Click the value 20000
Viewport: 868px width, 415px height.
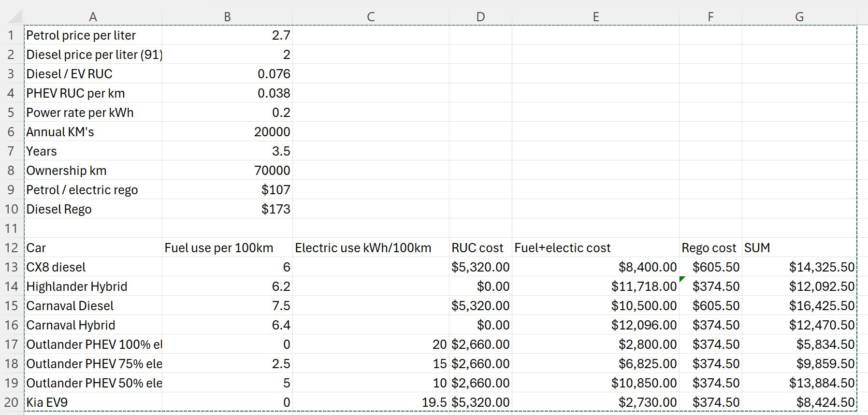pos(227,132)
